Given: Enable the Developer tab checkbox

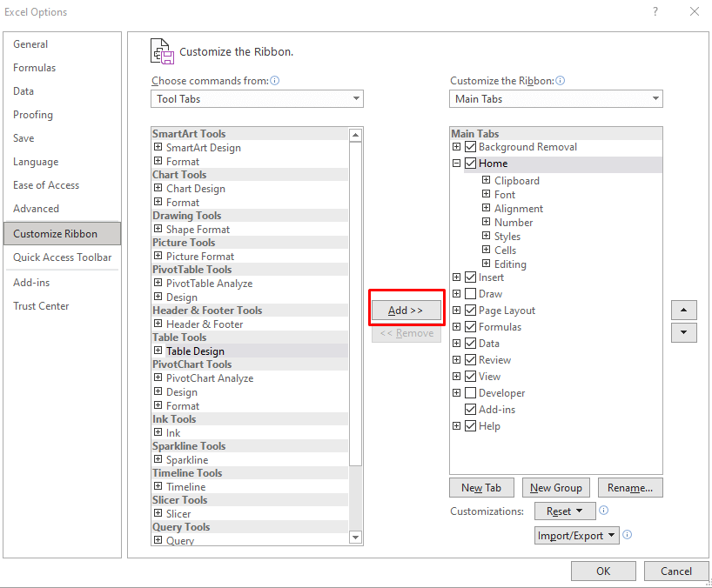Looking at the screenshot, I should click(470, 393).
